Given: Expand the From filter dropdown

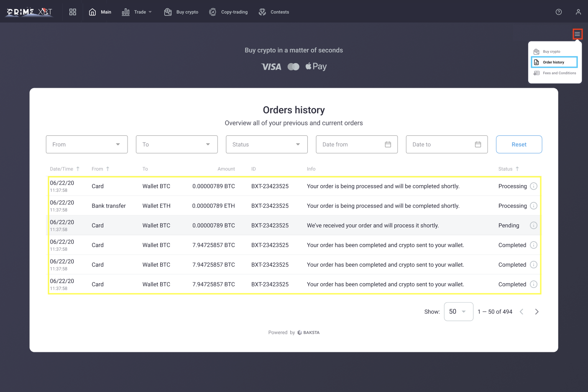Looking at the screenshot, I should click(x=87, y=145).
